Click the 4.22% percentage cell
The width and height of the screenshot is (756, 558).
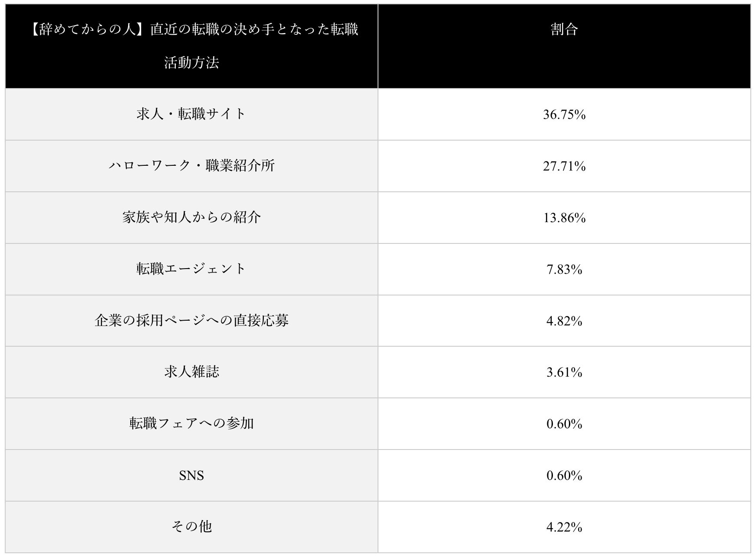click(x=564, y=527)
